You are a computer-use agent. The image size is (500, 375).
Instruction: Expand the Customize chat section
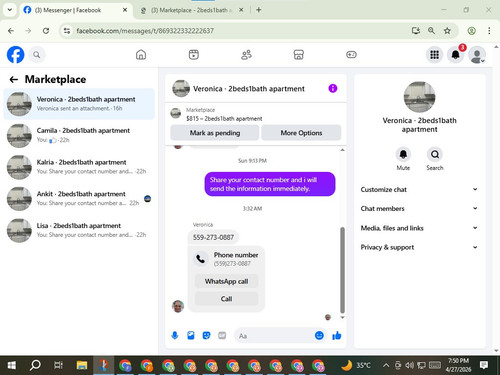419,189
